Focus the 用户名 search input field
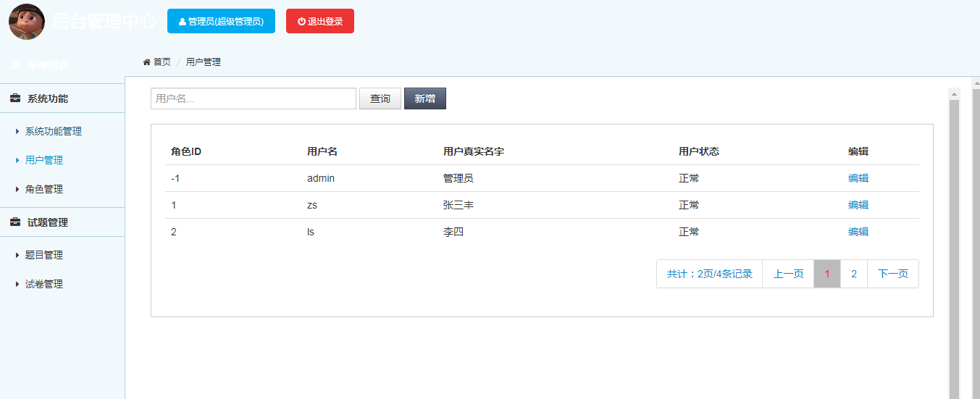Screen dimensions: 980x399 254,98
